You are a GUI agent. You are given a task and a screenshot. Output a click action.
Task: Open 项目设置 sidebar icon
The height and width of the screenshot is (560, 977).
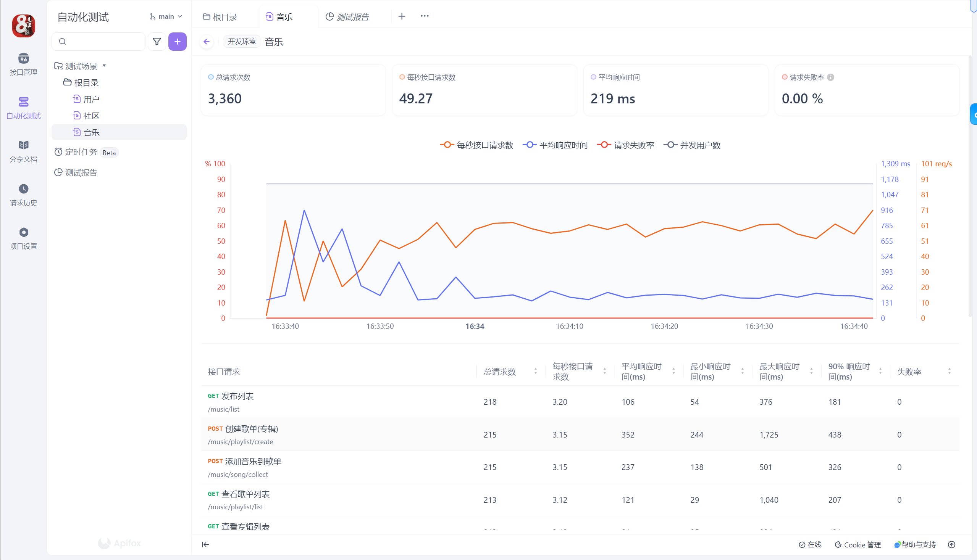coord(23,238)
